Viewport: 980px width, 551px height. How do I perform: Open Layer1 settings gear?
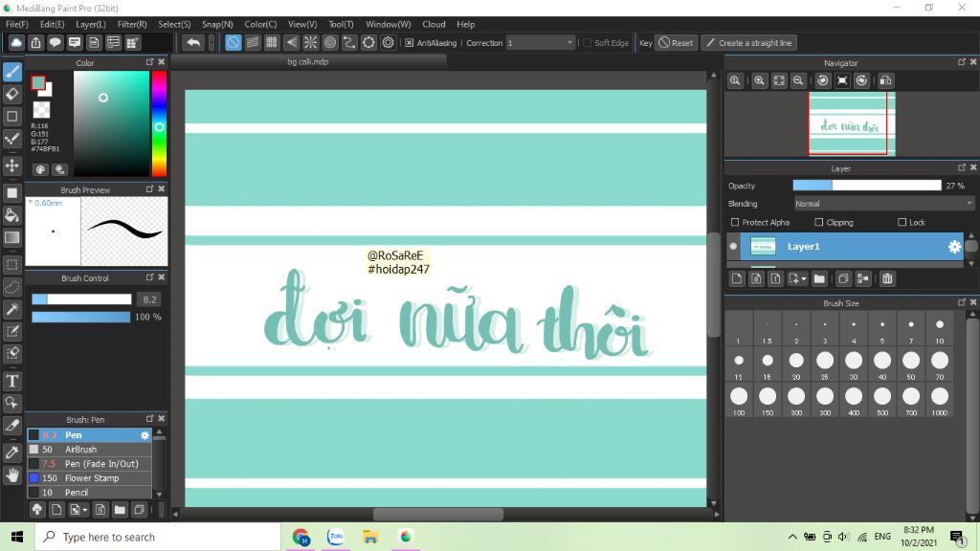point(954,247)
